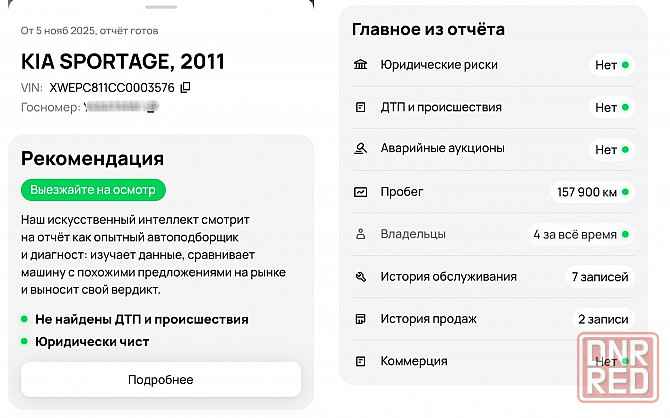Click the Нет badge for ДТП и происшествия
670x418 pixels.
[611, 107]
